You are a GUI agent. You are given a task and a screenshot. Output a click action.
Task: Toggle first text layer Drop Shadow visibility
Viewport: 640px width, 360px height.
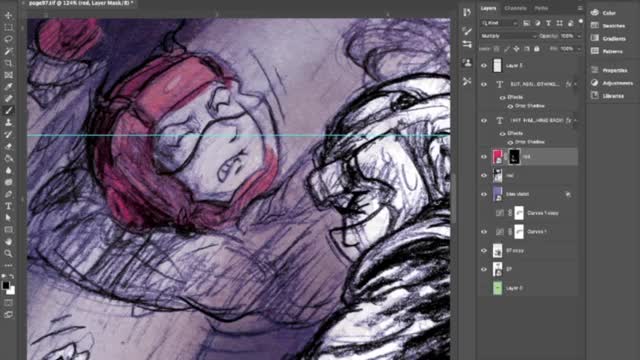[510, 106]
